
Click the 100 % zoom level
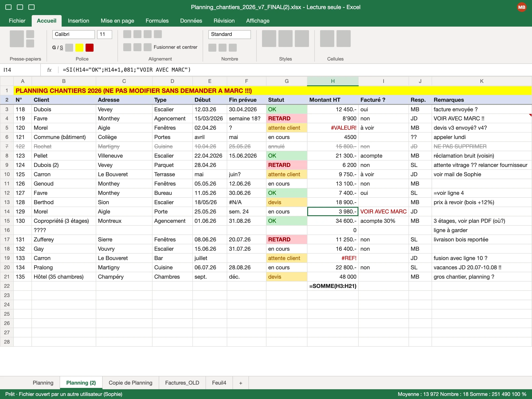pos(519,394)
